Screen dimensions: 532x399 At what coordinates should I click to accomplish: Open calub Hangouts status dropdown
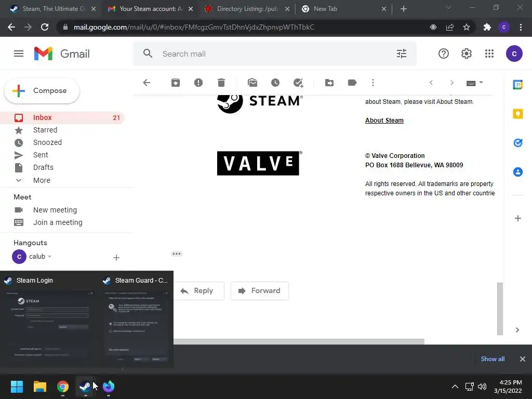point(49,257)
